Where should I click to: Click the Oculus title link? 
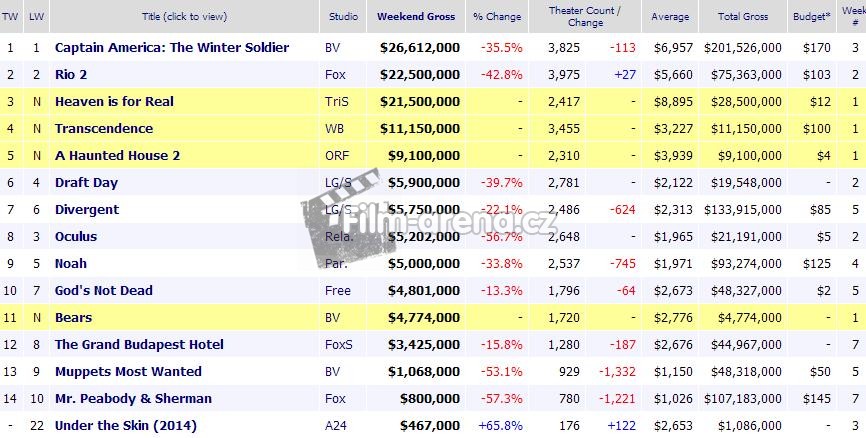[77, 236]
